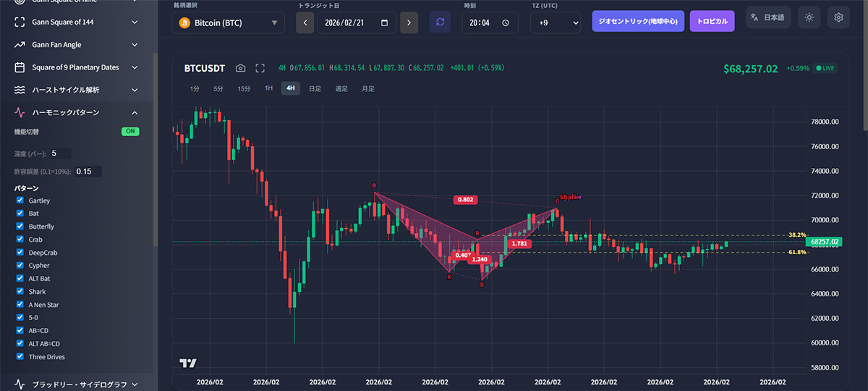Go to next transit date arrow

tap(409, 22)
